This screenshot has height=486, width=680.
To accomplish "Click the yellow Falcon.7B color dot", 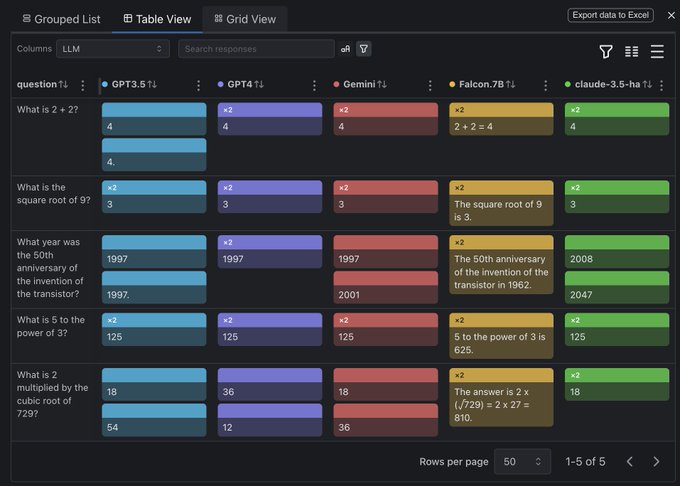I will [x=452, y=84].
